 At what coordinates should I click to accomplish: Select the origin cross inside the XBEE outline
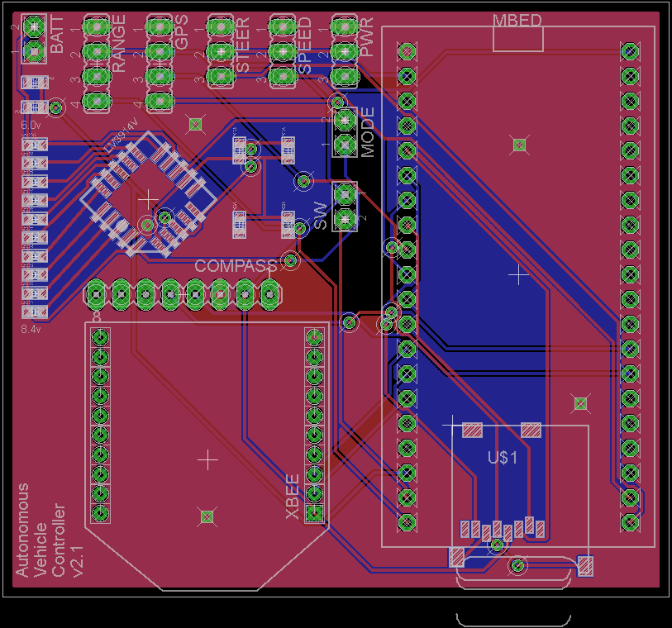click(x=207, y=457)
